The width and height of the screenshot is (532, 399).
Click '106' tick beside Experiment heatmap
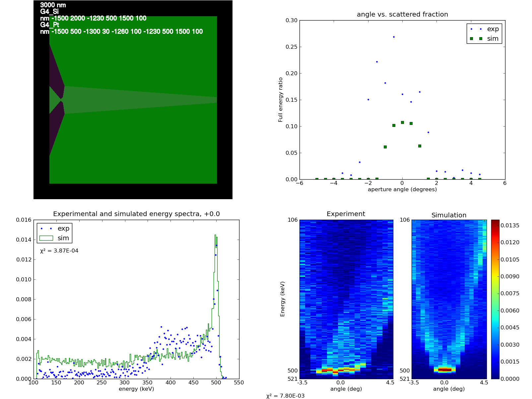pos(293,220)
